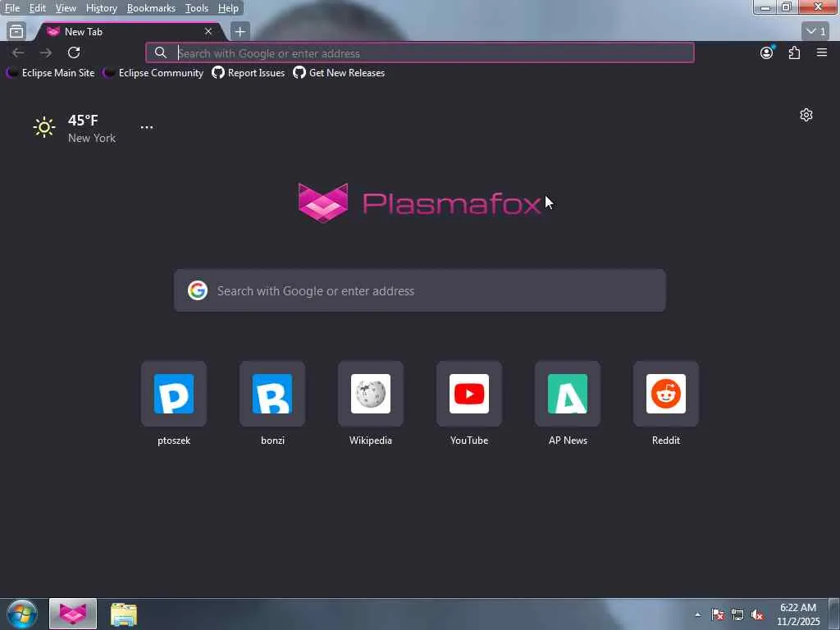840x630 pixels.
Task: Open network status tray icon
Action: 737,614
